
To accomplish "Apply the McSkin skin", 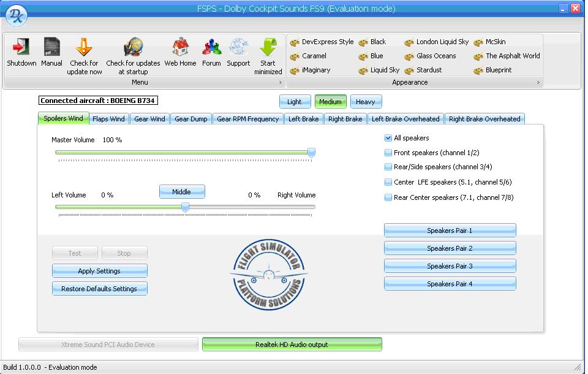I will click(x=490, y=42).
